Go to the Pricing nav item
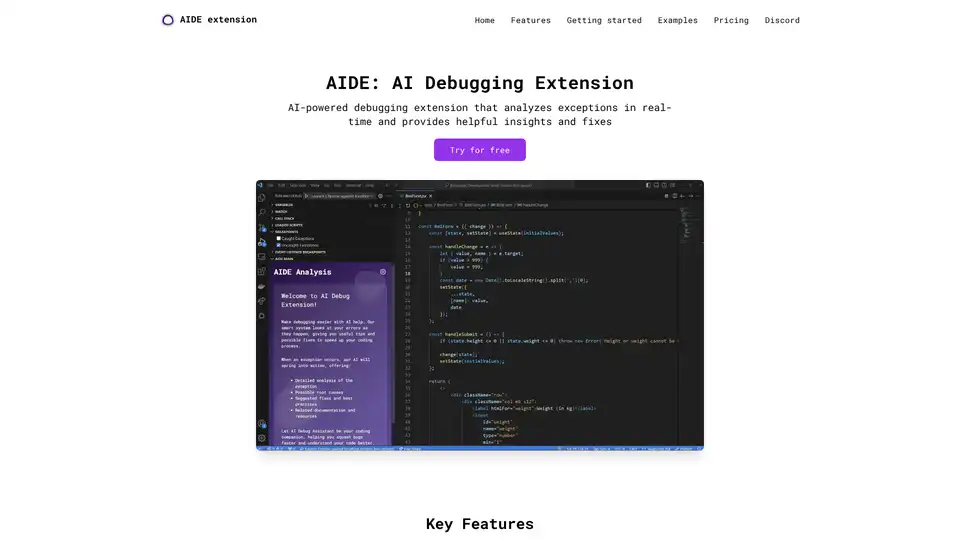 (x=731, y=20)
